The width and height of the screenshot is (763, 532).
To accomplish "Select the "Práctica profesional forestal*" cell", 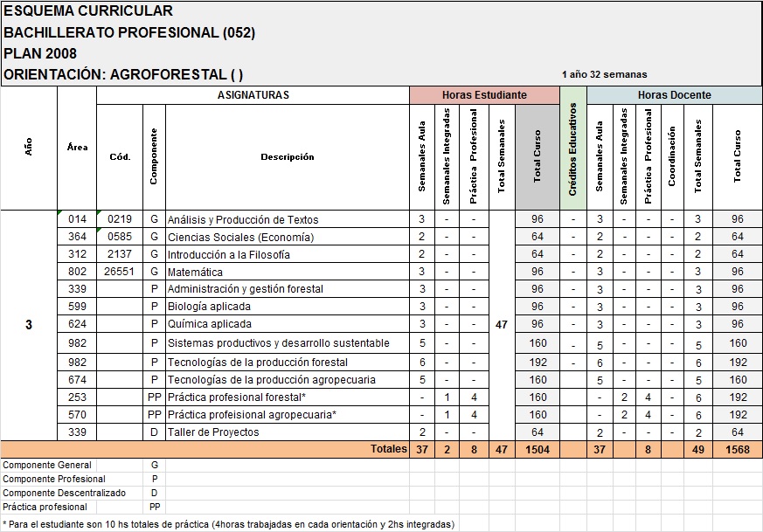I will tap(236, 397).
